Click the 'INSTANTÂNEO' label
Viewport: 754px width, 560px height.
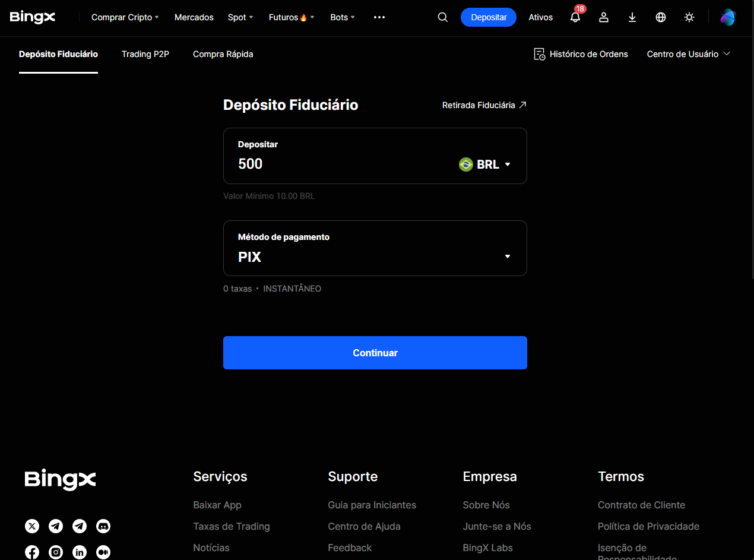click(292, 289)
